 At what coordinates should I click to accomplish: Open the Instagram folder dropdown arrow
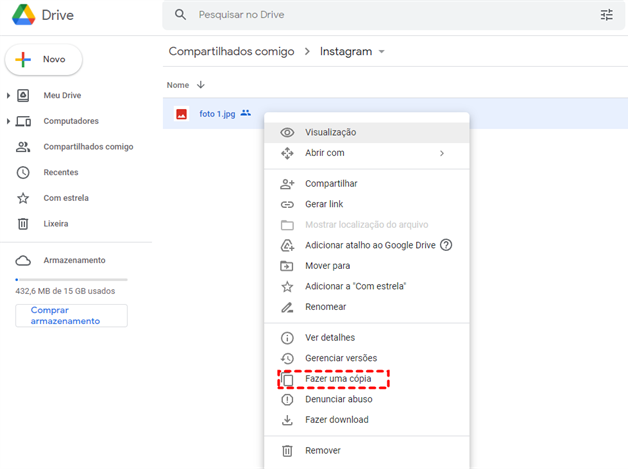pos(382,52)
